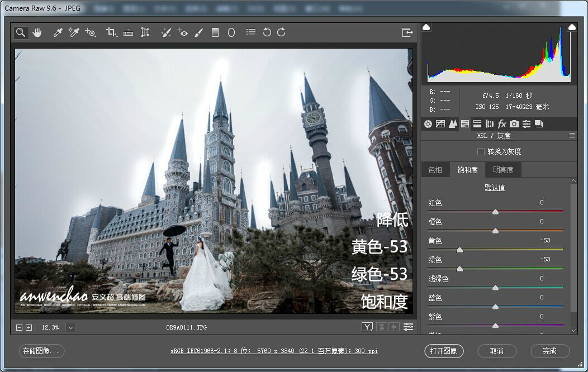588x372 pixels.
Task: Switch to the 色相 tab
Action: 435,170
